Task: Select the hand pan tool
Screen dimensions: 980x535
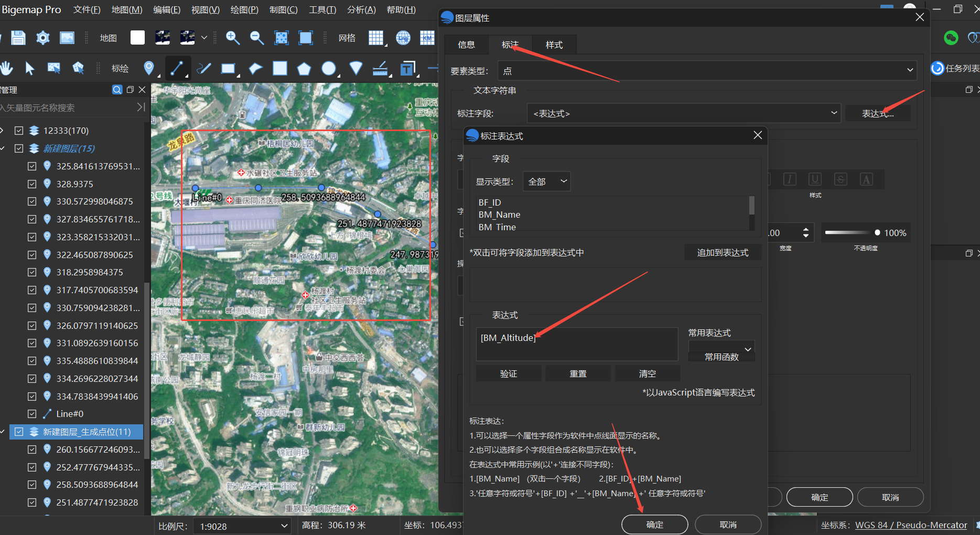Action: [x=7, y=68]
